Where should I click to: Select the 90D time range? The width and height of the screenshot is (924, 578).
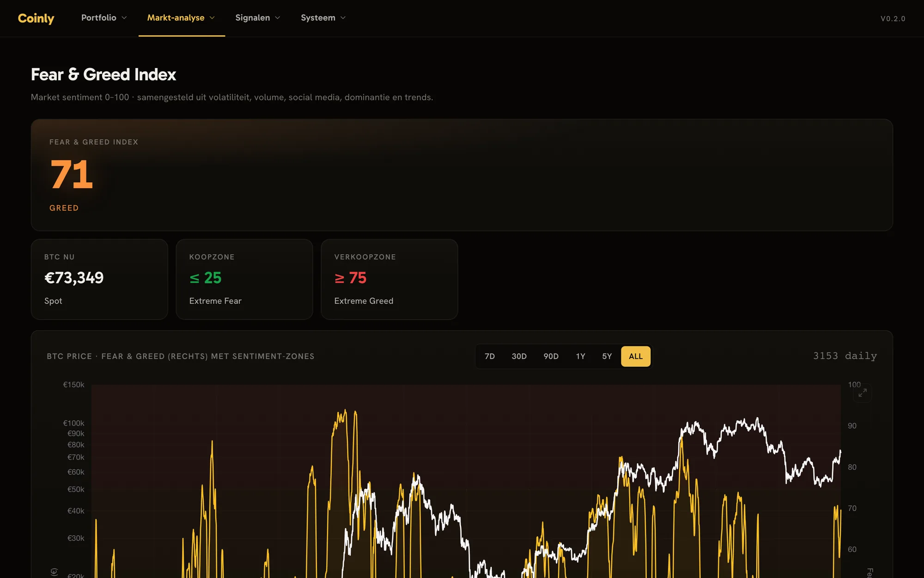click(551, 356)
